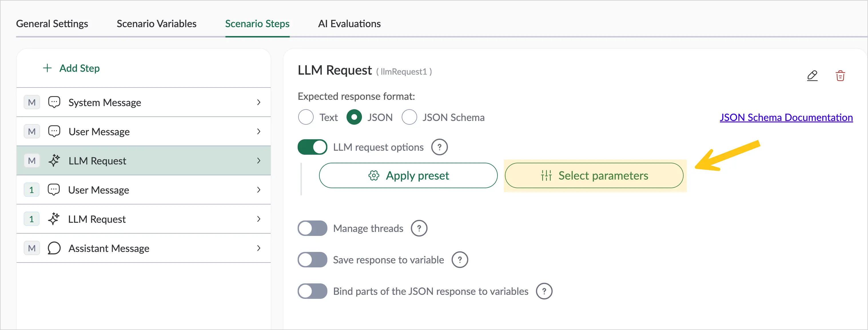Image resolution: width=868 pixels, height=330 pixels.
Task: Click the Apply preset button
Action: (408, 175)
